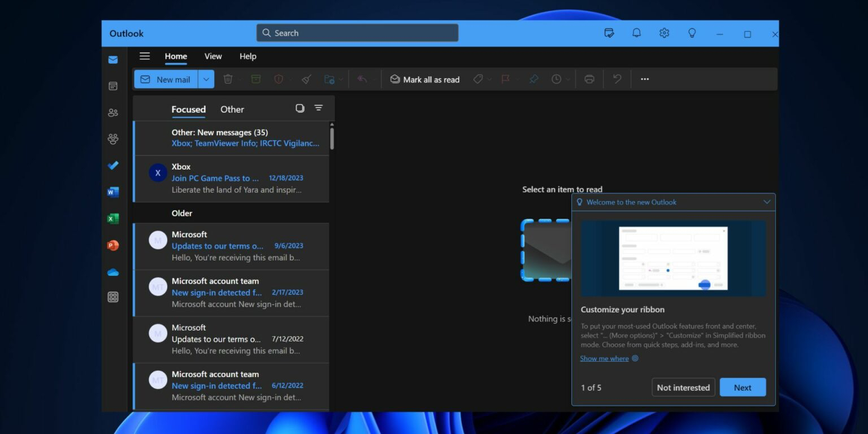The height and width of the screenshot is (434, 868).
Task: Click the Delete trash icon
Action: coord(228,80)
